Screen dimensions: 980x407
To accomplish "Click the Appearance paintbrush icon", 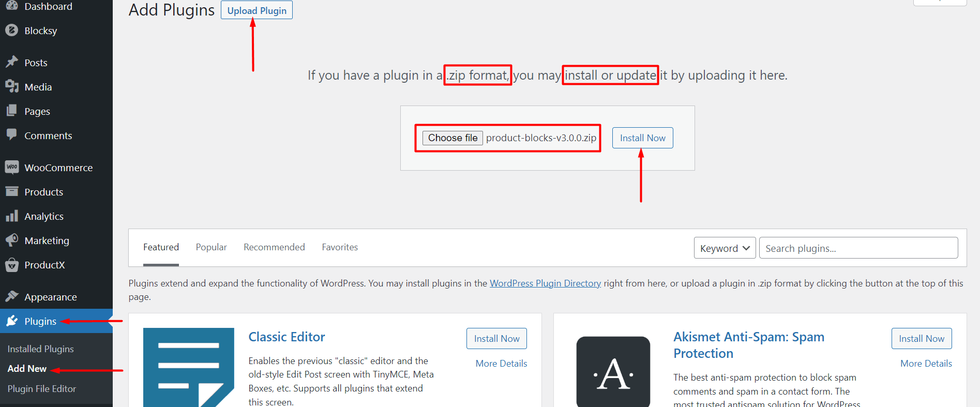I will (12, 297).
